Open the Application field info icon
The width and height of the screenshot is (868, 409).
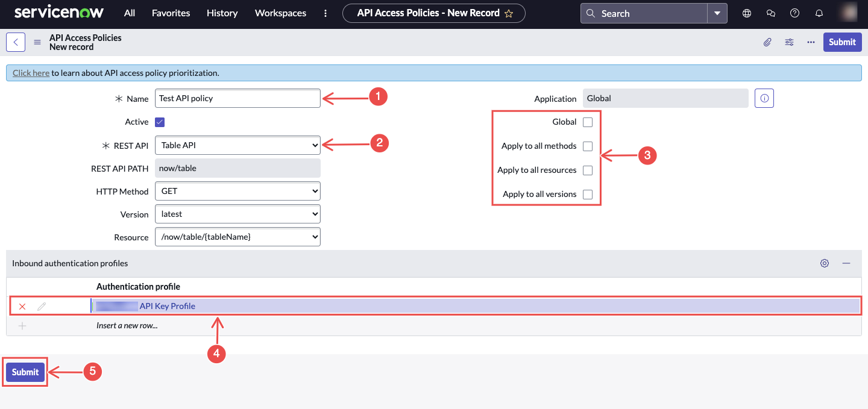click(764, 98)
